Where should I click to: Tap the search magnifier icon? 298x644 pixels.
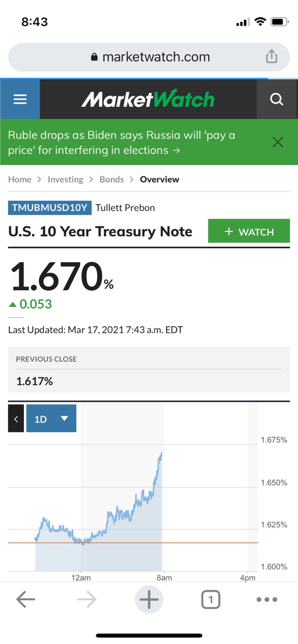pos(277,99)
